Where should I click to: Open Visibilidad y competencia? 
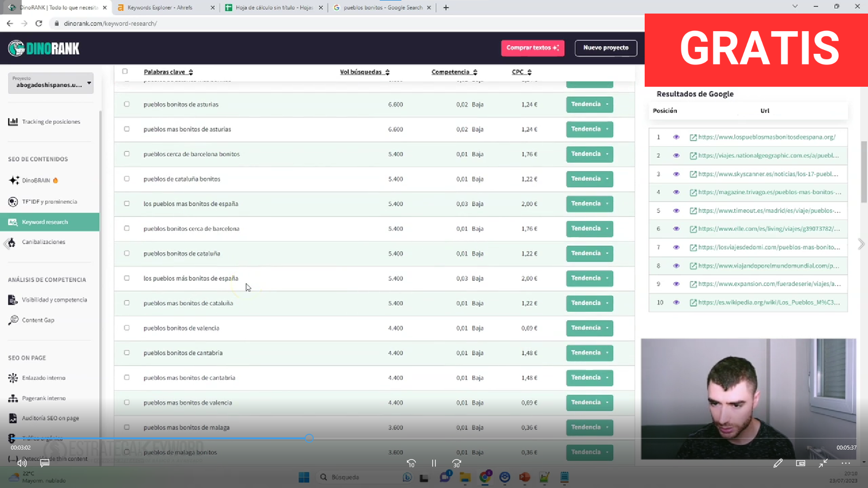[x=48, y=300]
